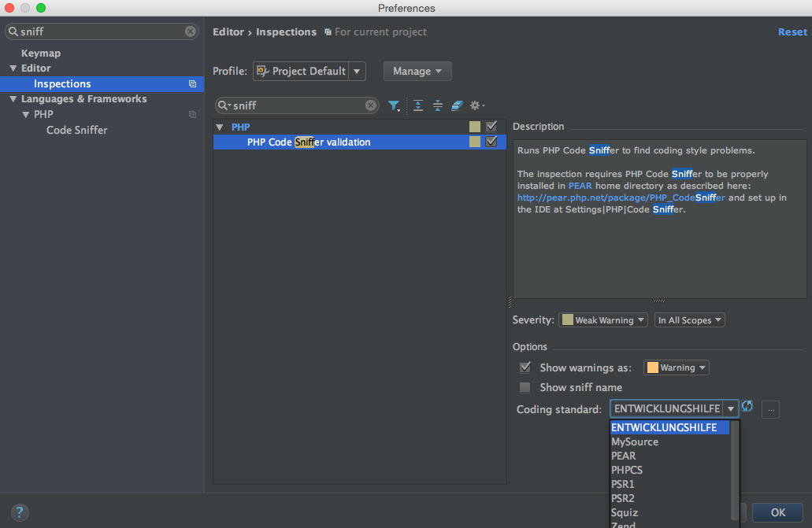The height and width of the screenshot is (528, 812).
Task: Open the In All Scopes dropdown
Action: (689, 320)
